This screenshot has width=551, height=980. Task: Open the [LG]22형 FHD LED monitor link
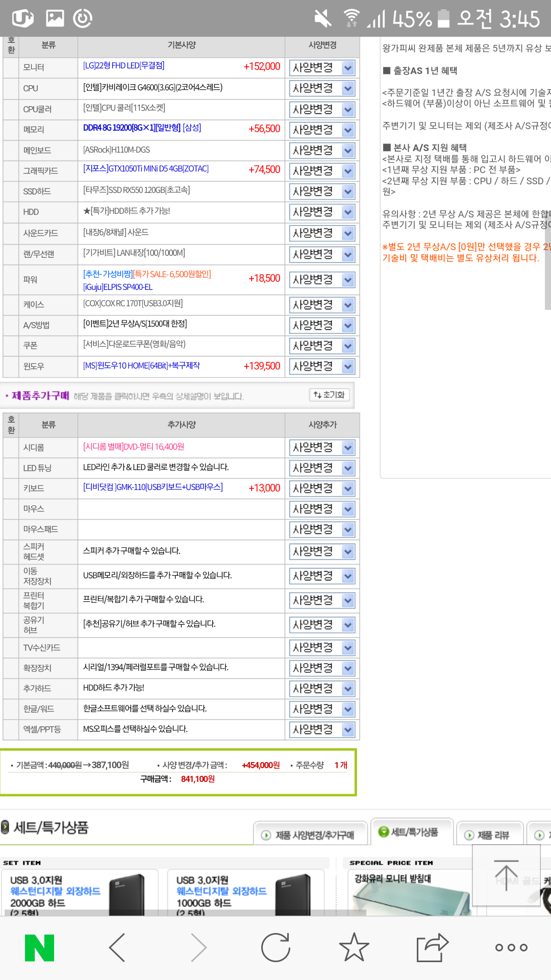[x=124, y=66]
